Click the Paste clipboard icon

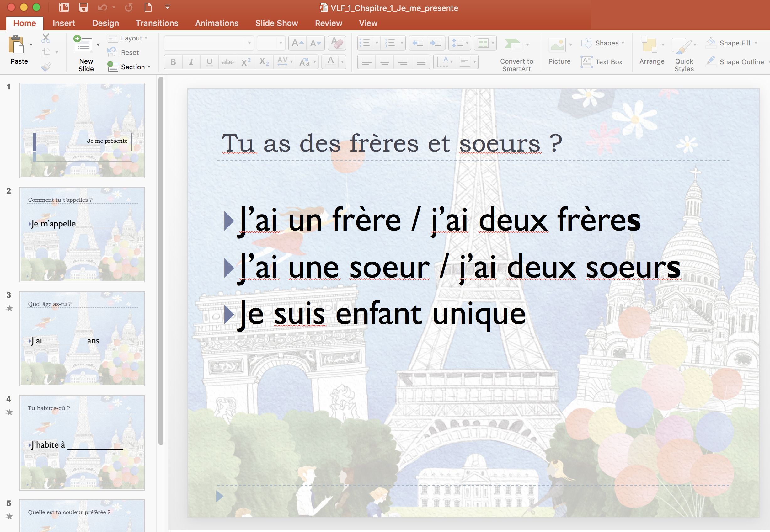[16, 44]
